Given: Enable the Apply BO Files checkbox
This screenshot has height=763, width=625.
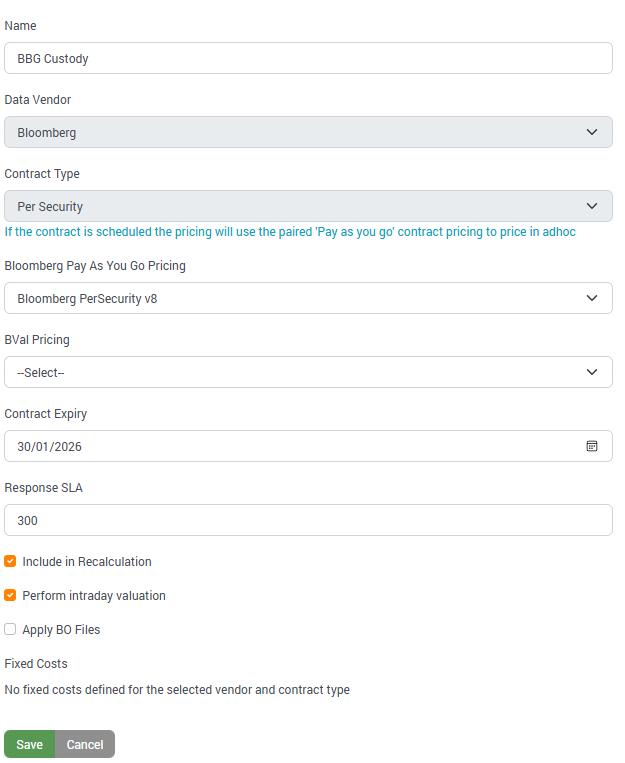Looking at the screenshot, I should (10, 629).
